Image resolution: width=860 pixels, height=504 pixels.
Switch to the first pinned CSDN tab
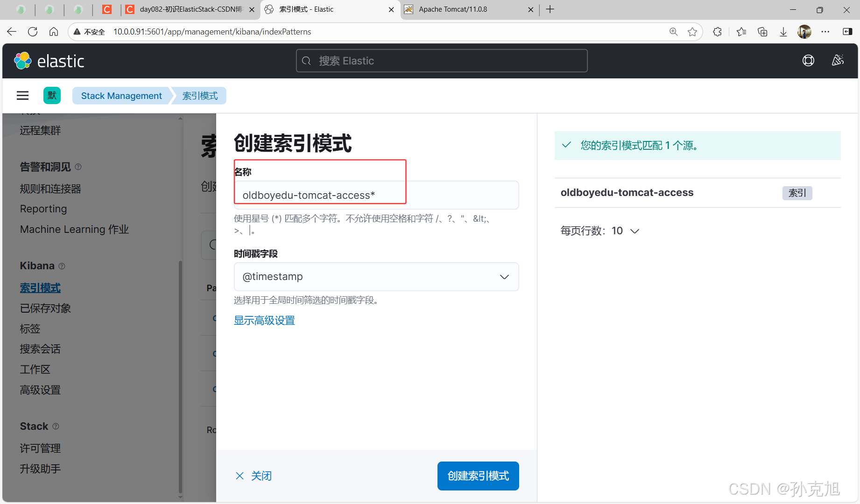(x=107, y=9)
